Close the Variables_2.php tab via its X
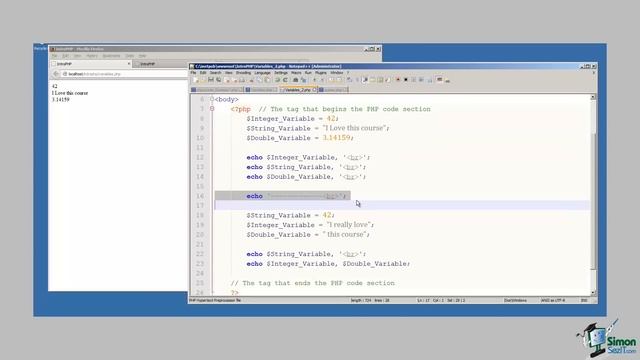The width and height of the screenshot is (640, 360). coord(314,89)
